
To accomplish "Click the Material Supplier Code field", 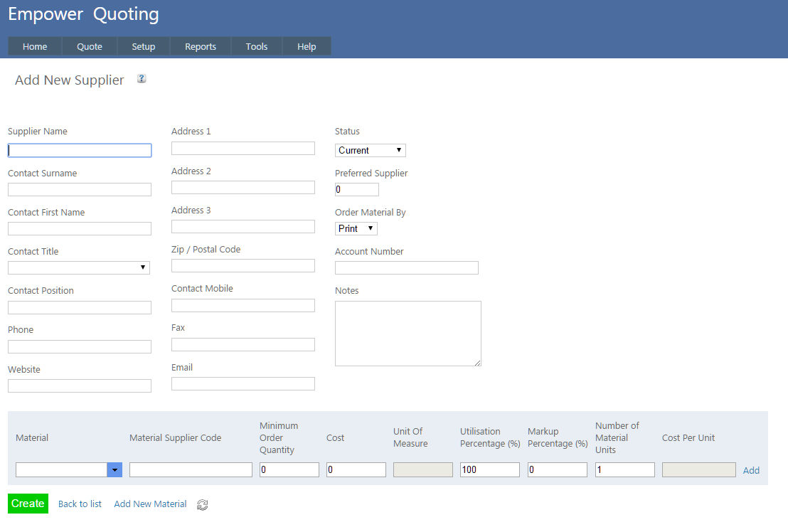I will pyautogui.click(x=191, y=470).
